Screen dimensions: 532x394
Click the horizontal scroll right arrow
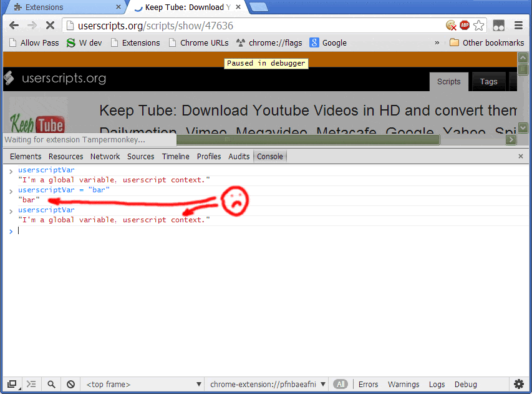(511, 140)
